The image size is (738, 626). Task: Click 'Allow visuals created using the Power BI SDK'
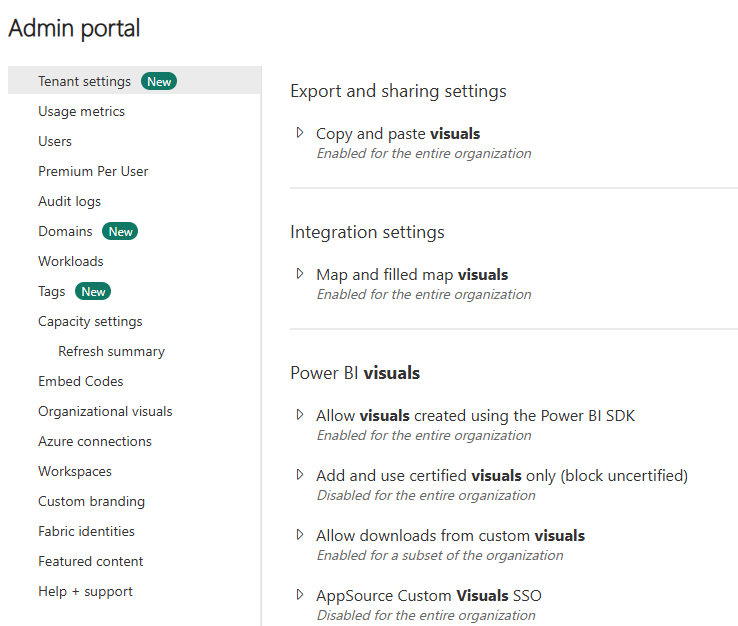475,416
